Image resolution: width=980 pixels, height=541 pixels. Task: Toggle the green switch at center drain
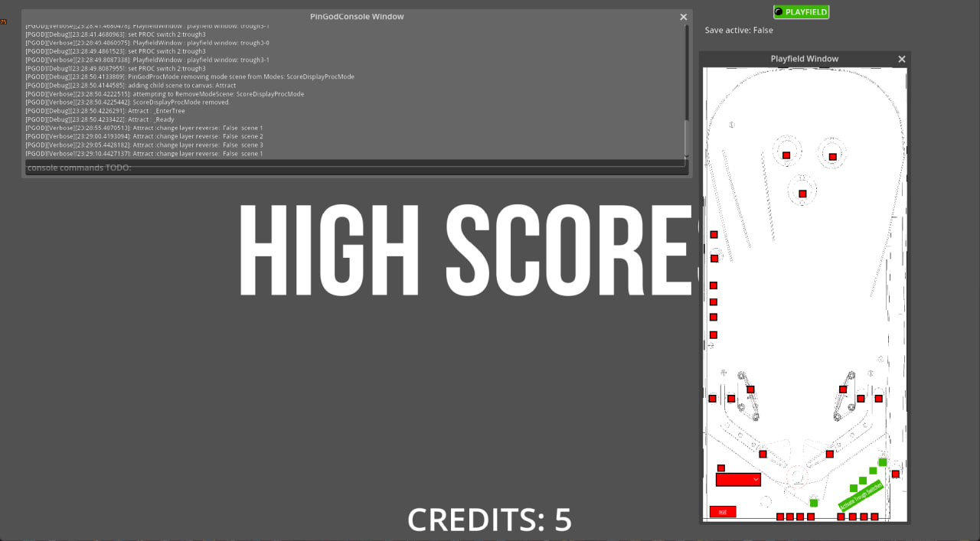(814, 503)
